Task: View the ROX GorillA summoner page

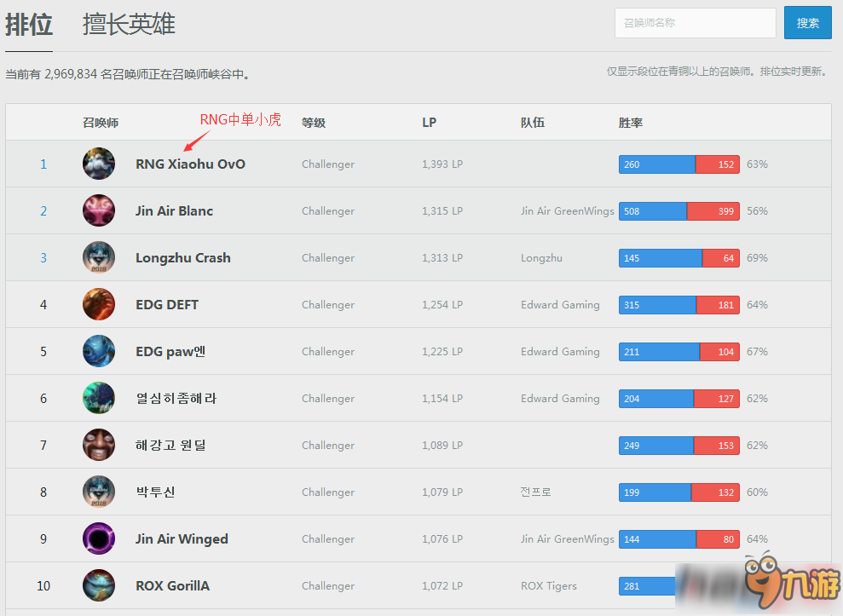Action: click(172, 586)
